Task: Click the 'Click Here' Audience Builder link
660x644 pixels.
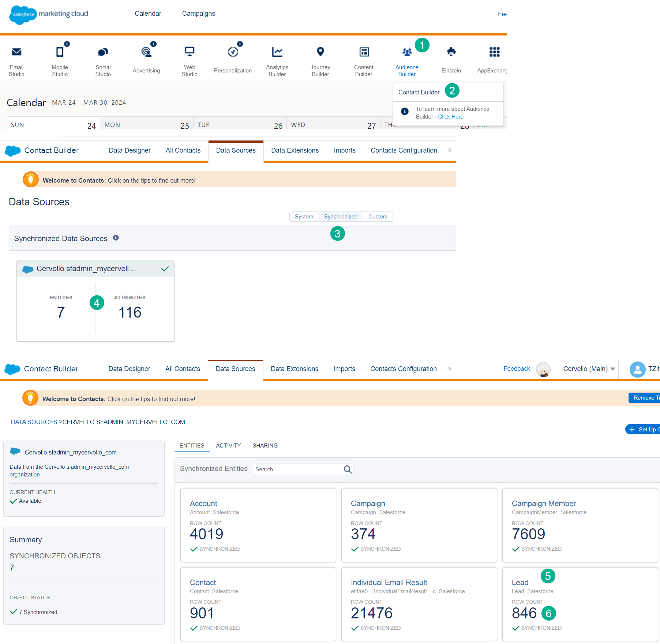Action: [x=451, y=116]
